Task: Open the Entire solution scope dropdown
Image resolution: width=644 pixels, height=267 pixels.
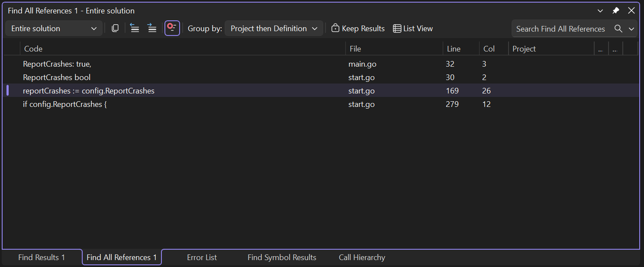Action: tap(54, 29)
